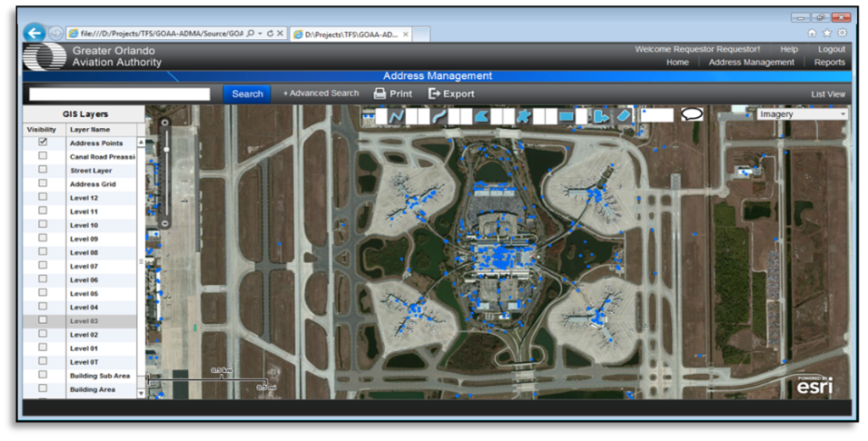Go to the Home menu item
Image resolution: width=868 pixels, height=441 pixels.
point(677,62)
